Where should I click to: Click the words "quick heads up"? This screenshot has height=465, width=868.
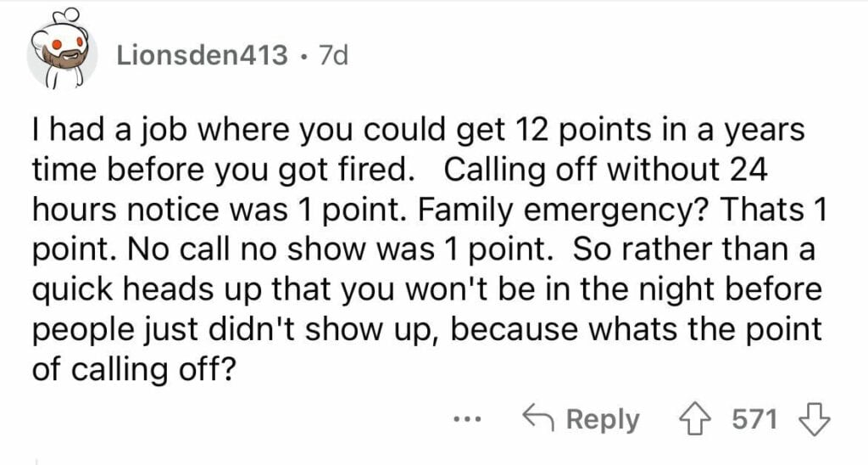[138, 290]
